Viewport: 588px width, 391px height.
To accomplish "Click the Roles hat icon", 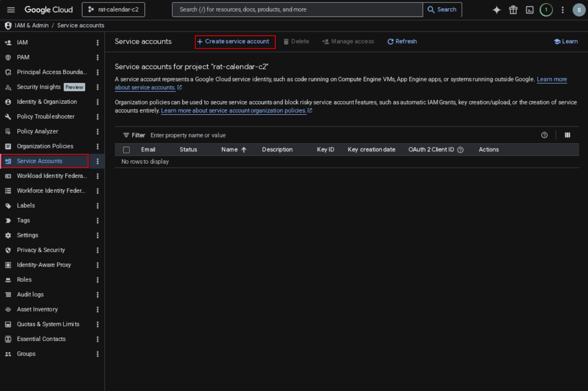I will tap(8, 280).
